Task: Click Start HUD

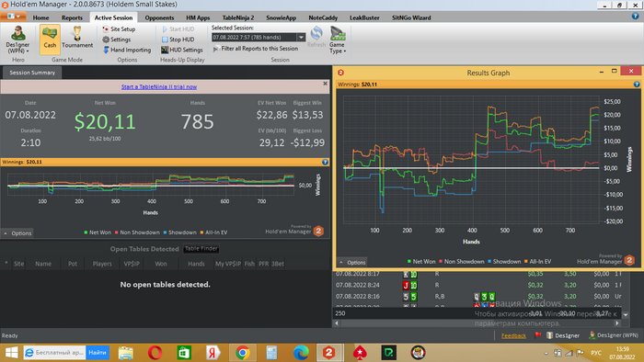Action: [178, 29]
